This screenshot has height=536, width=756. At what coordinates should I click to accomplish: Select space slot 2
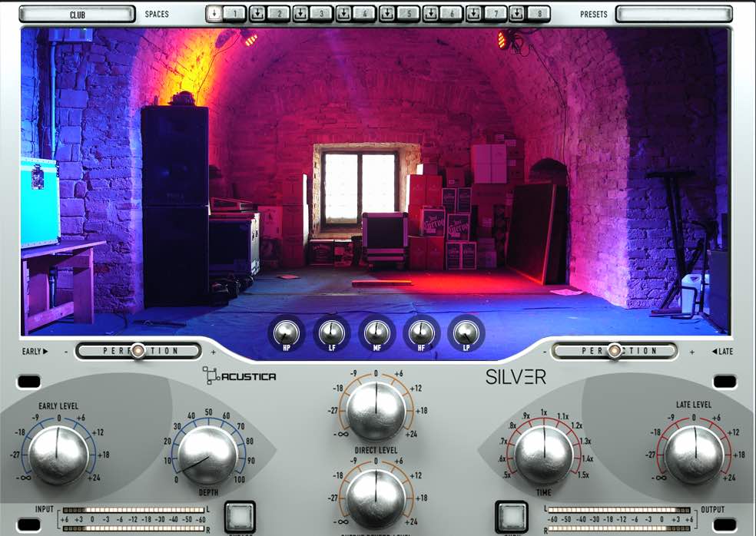[x=279, y=14]
